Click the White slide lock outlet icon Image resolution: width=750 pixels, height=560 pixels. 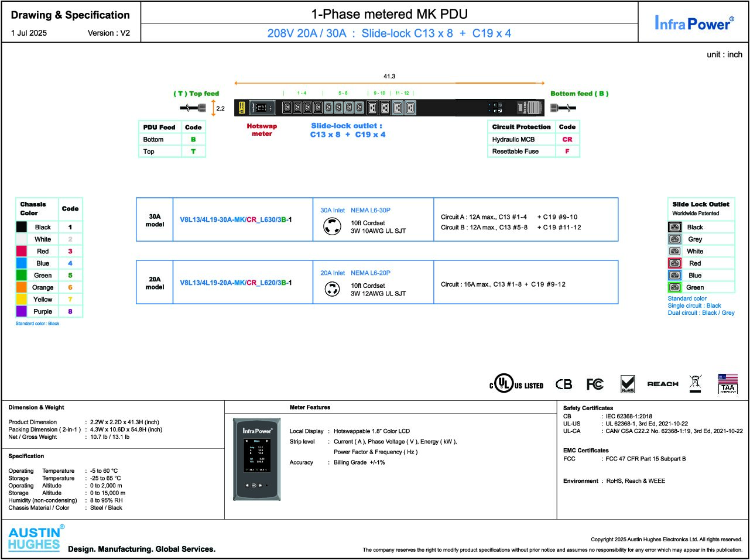click(x=675, y=251)
